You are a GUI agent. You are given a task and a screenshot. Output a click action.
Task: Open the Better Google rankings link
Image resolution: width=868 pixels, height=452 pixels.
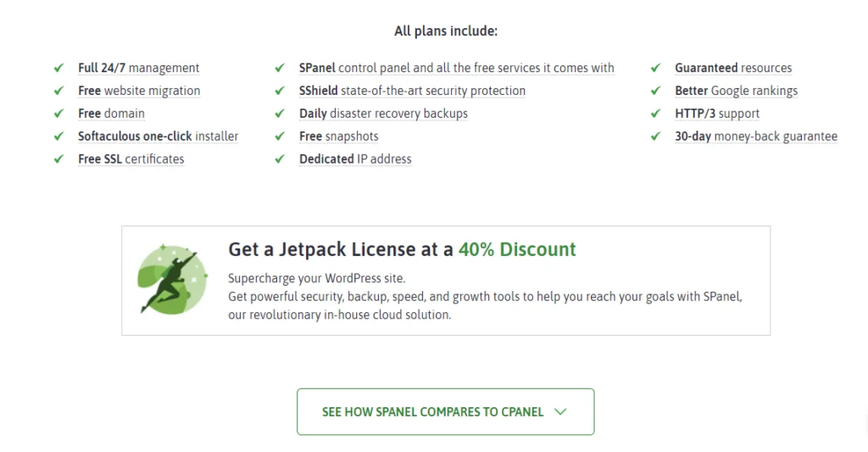pos(736,91)
